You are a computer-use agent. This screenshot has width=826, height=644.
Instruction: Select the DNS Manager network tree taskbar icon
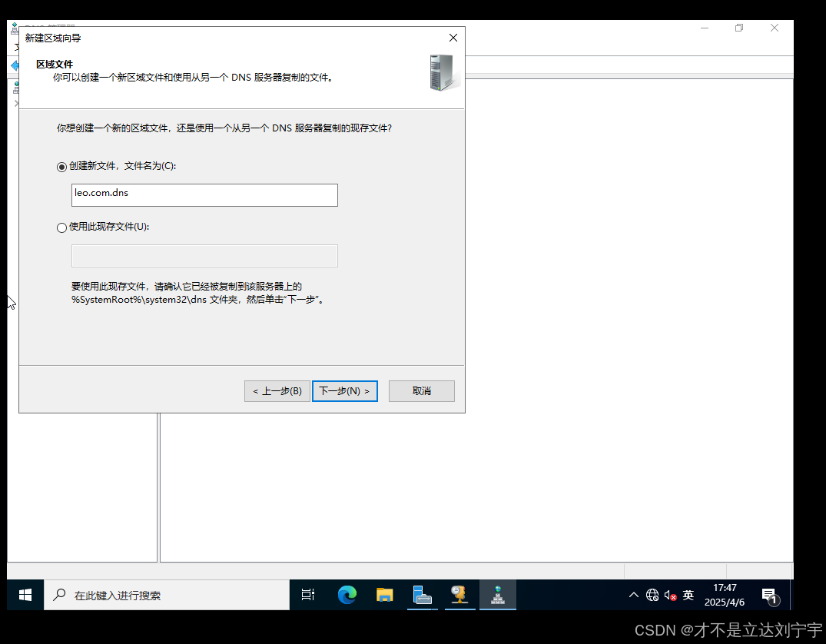(497, 595)
